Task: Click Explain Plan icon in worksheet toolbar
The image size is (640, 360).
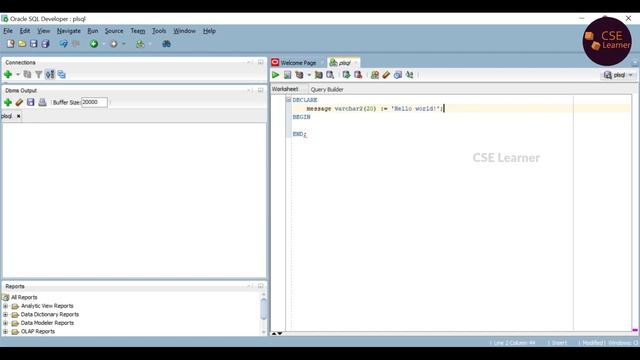Action: (x=299, y=75)
